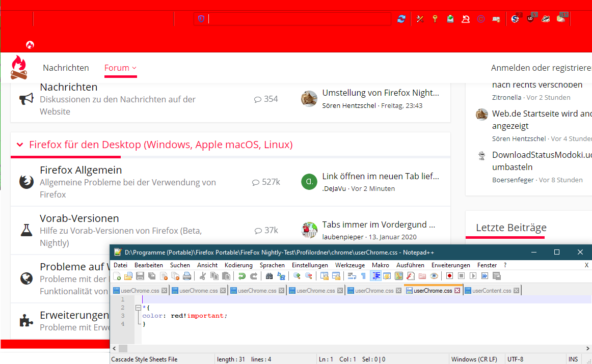
Task: Create a new file in Notepad++ toolbar
Action: [x=117, y=276]
